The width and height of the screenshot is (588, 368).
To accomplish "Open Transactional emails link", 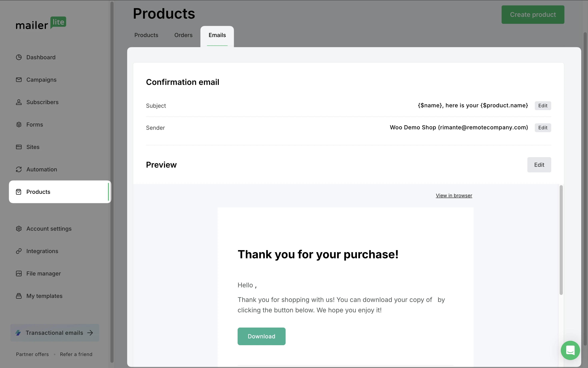I will pyautogui.click(x=55, y=333).
